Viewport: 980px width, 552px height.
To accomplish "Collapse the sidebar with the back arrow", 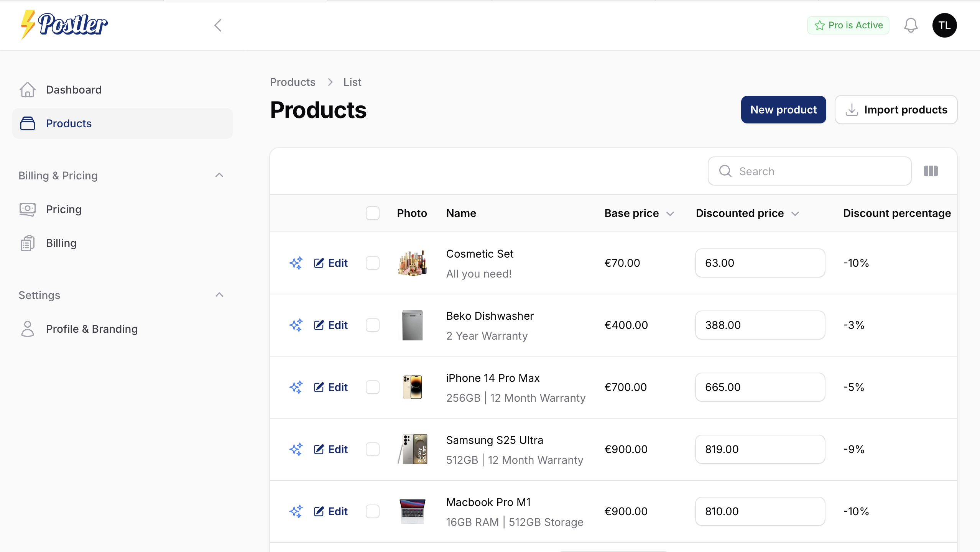I will [218, 25].
